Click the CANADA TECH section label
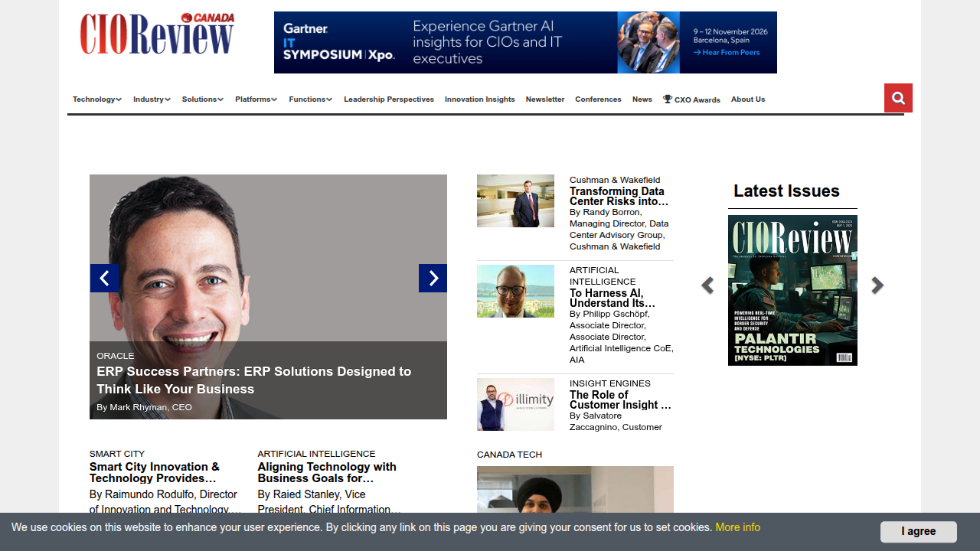 pyautogui.click(x=509, y=455)
